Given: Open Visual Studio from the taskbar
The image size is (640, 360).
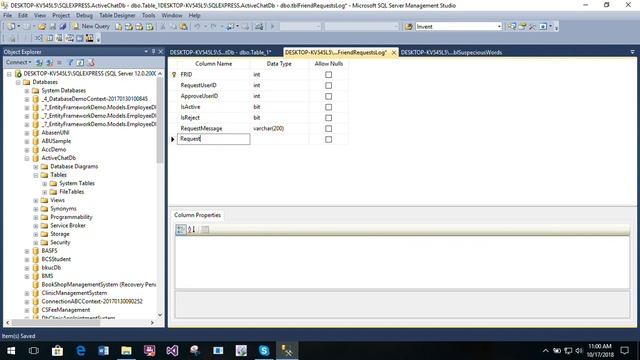Looking at the screenshot, I should tap(172, 351).
